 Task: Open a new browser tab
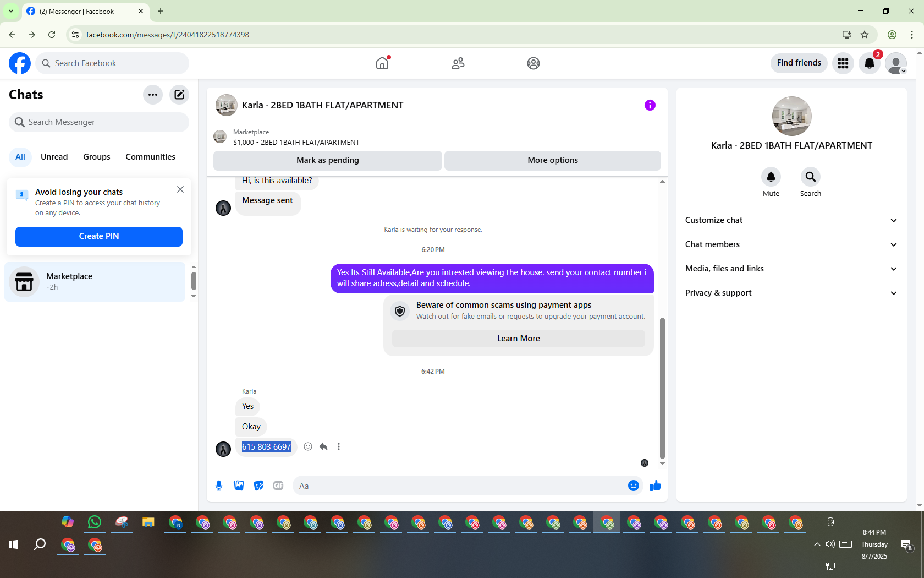(x=161, y=11)
